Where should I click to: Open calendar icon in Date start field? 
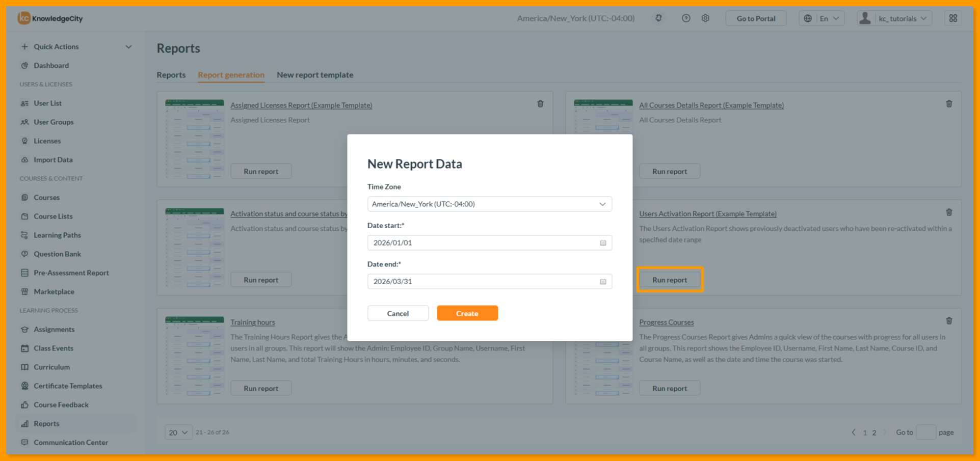pyautogui.click(x=603, y=243)
